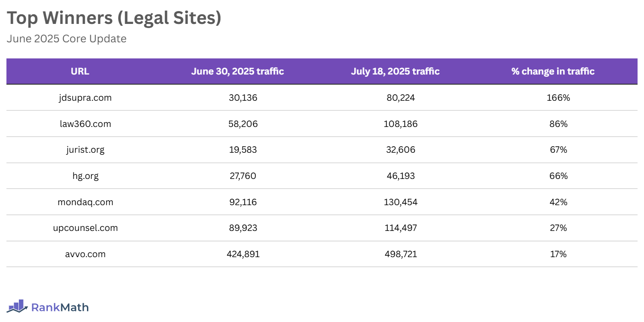
Task: Click the 42% change for mondaq.com
Action: pos(558,202)
